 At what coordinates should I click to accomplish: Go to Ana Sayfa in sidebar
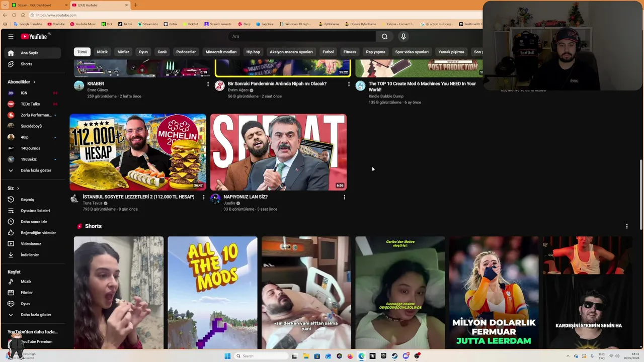coord(32,53)
